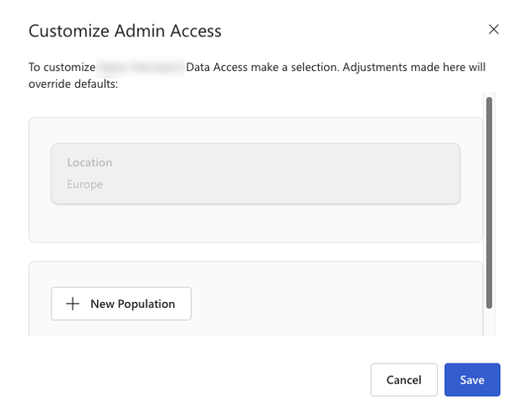Select the Location Europe population card

[x=256, y=174]
